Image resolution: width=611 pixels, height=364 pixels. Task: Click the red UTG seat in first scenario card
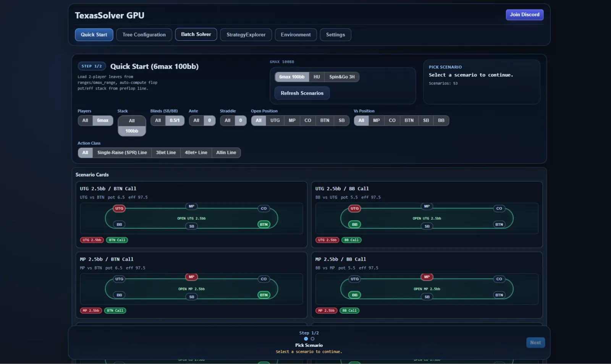click(x=119, y=209)
